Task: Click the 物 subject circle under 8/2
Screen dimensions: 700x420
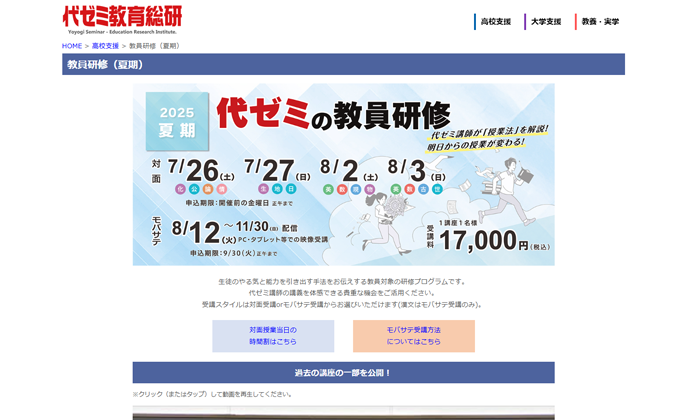Action: pos(370,189)
